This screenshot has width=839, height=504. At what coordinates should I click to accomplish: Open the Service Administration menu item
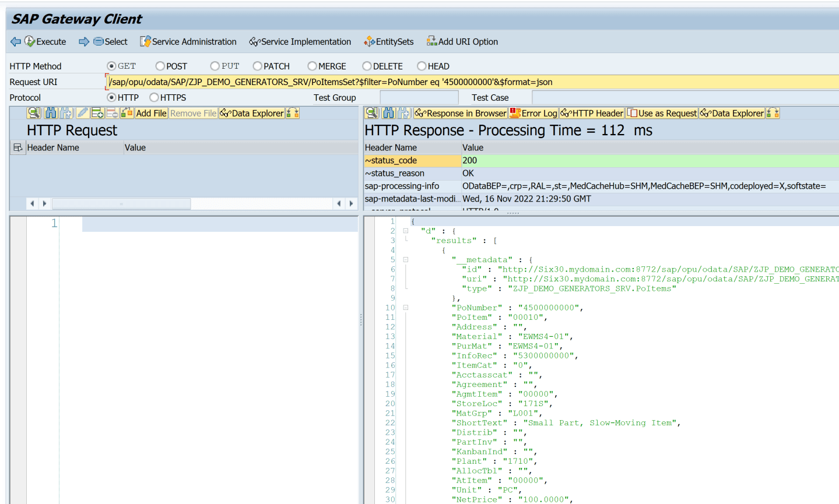[187, 41]
